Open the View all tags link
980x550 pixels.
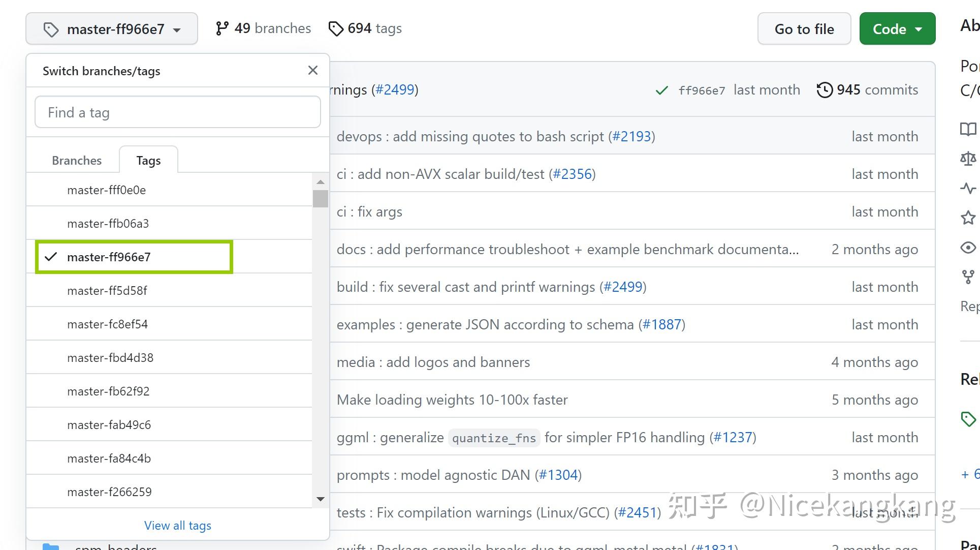(x=177, y=525)
